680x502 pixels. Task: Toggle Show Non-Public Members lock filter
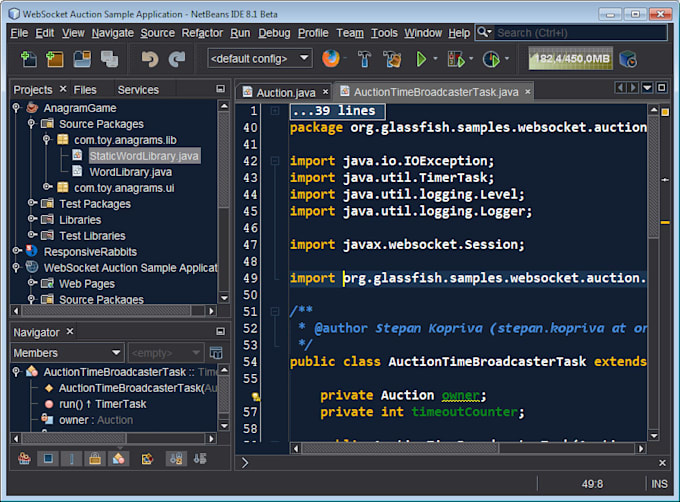(x=96, y=459)
